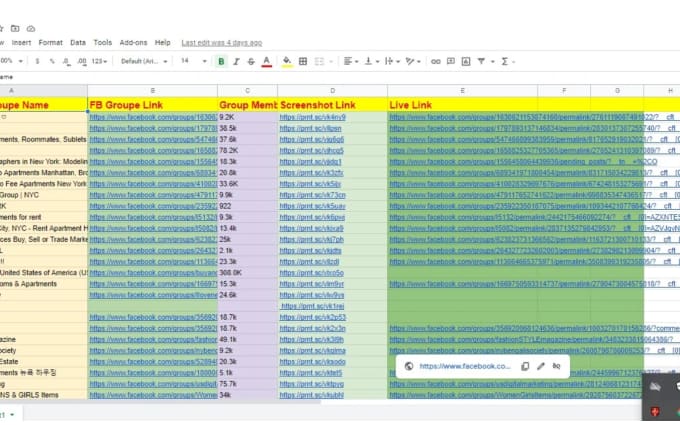Screen dimensions: 680x425
Task: Open the 'Last edit was 4 days ago' link
Action: (222, 43)
